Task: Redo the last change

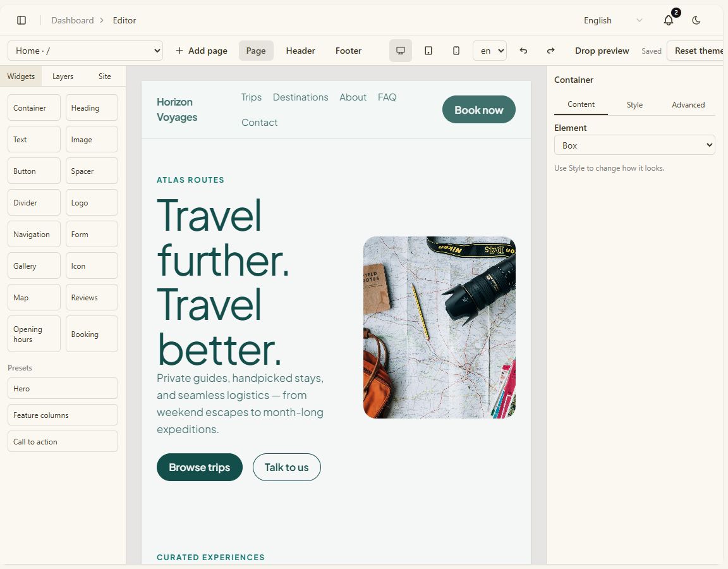Action: (x=550, y=51)
